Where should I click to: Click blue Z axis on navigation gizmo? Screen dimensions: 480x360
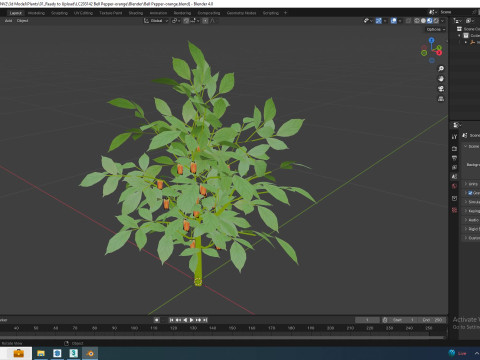point(432,40)
